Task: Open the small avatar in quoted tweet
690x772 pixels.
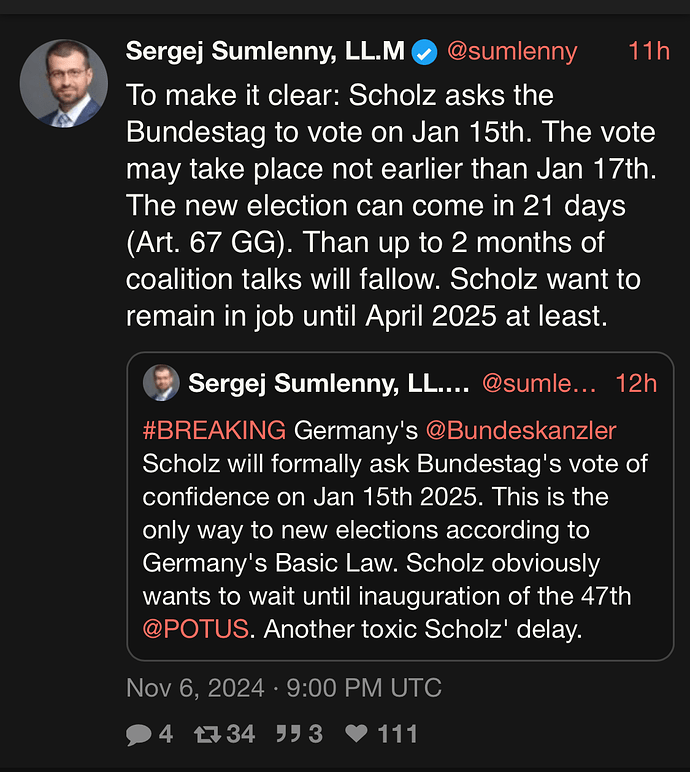Action: tap(161, 383)
